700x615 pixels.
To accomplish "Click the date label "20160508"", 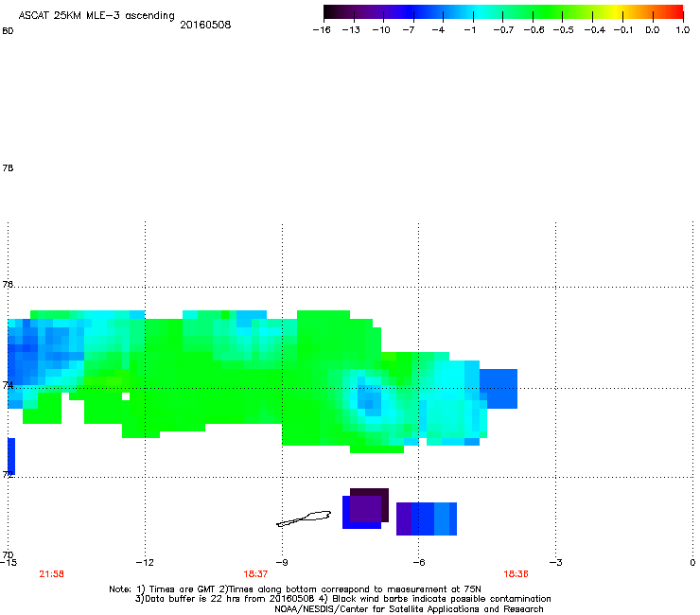I will click(205, 25).
